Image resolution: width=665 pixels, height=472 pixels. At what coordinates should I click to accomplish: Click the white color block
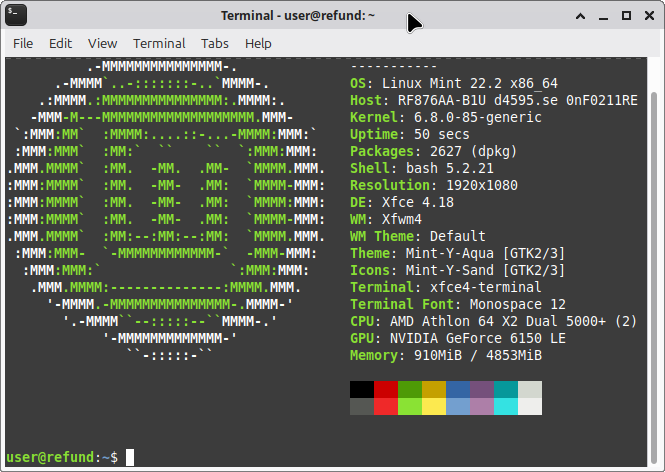pos(530,406)
